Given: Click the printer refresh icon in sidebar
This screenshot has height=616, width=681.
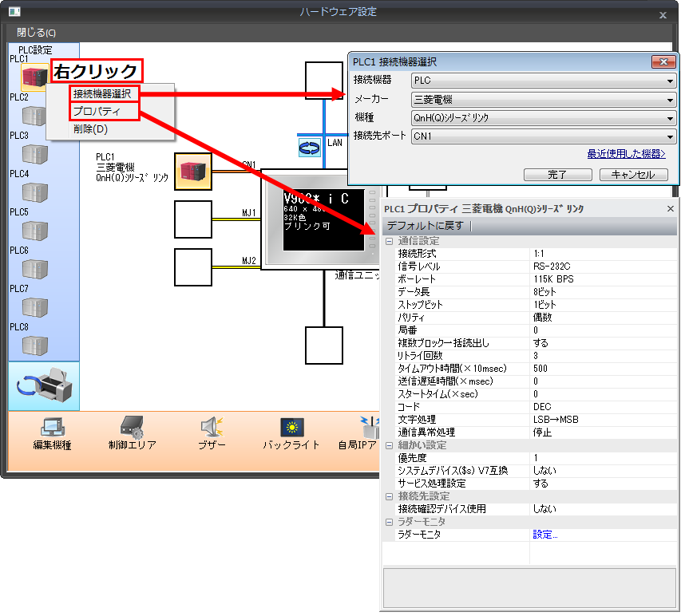Looking at the screenshot, I should [x=44, y=385].
